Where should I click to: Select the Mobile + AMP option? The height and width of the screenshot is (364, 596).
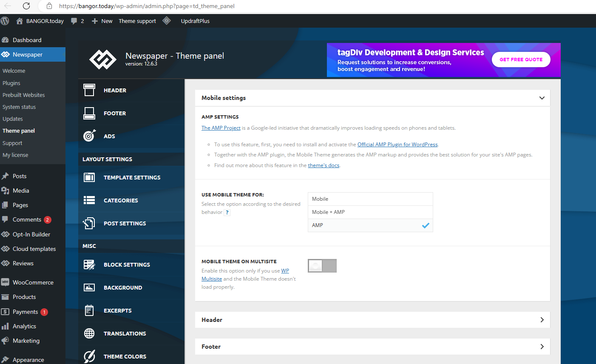click(370, 212)
